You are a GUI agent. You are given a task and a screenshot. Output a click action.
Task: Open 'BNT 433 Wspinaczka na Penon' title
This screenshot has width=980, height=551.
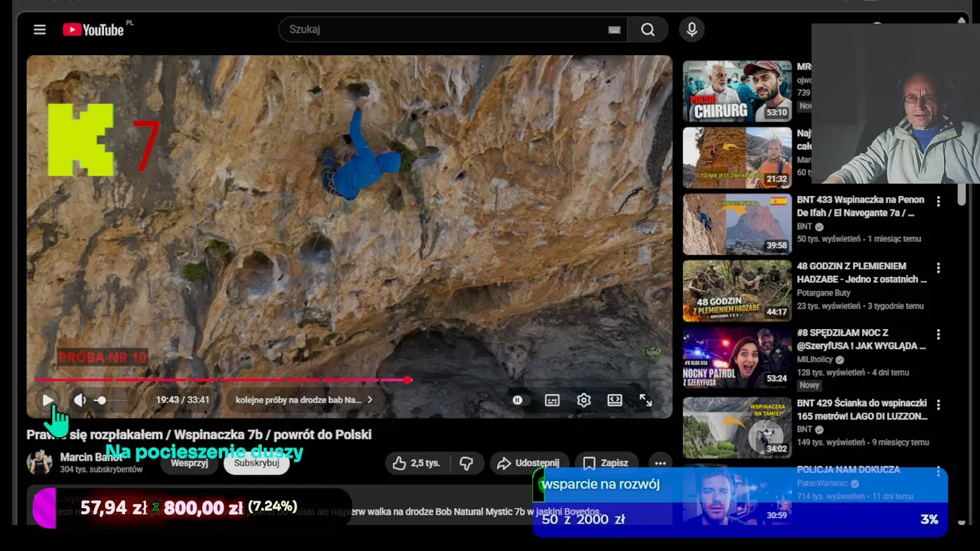click(x=861, y=206)
